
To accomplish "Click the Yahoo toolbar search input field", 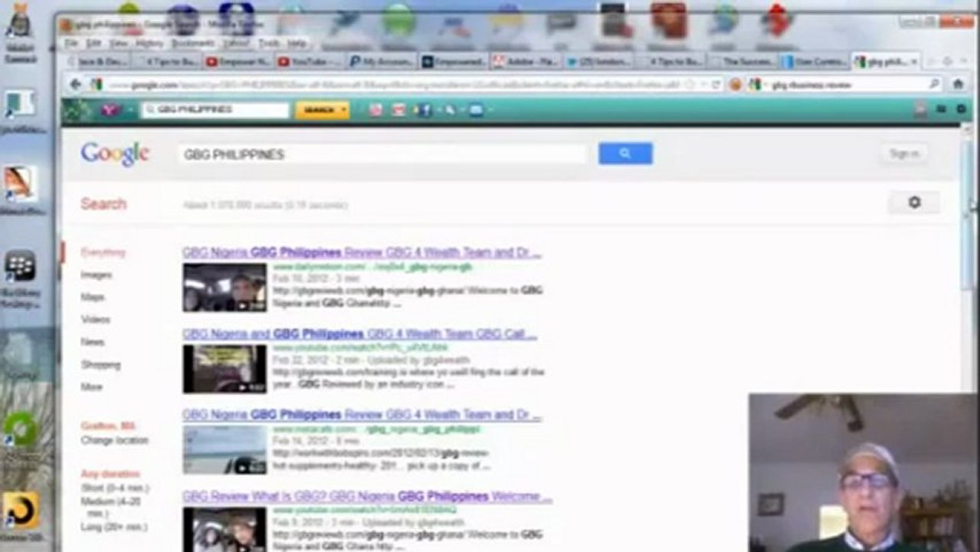I will pos(215,110).
